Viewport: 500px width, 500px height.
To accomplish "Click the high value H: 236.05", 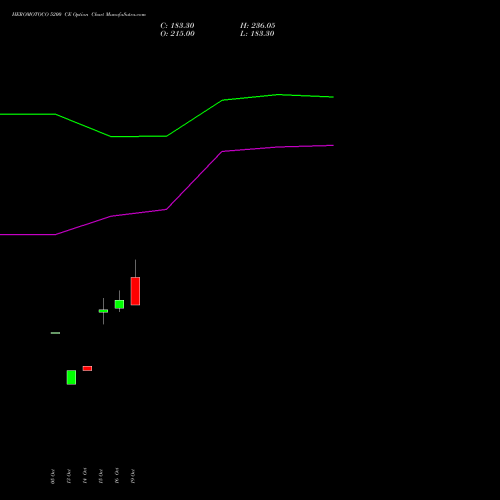I will (258, 26).
